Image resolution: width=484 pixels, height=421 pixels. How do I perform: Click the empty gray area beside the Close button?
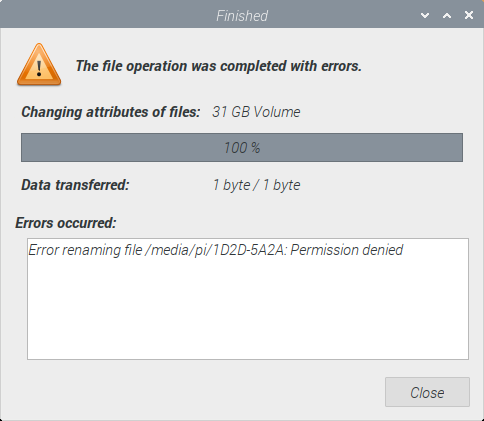200,392
